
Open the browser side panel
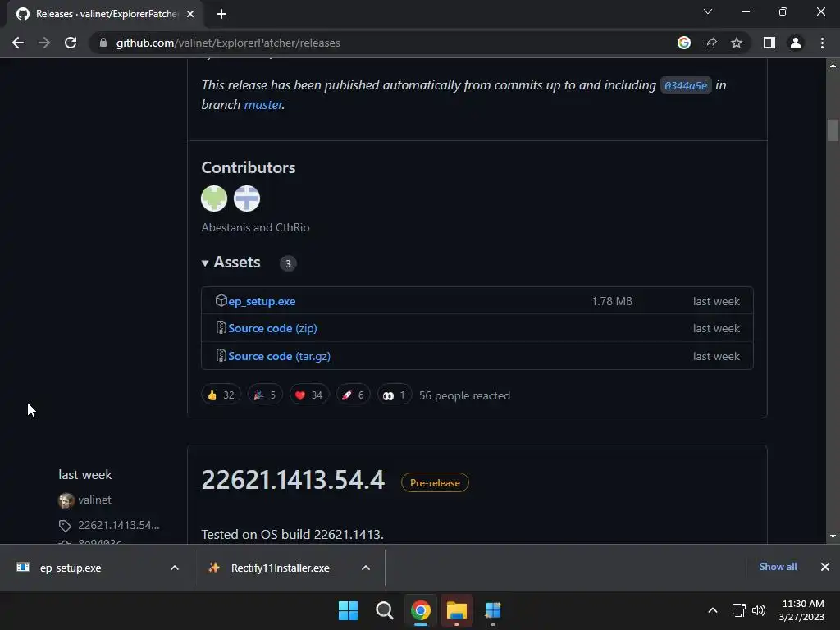[x=769, y=43]
